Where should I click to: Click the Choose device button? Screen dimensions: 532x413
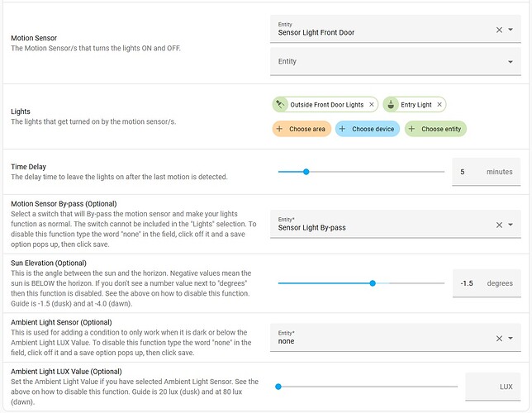tap(367, 129)
